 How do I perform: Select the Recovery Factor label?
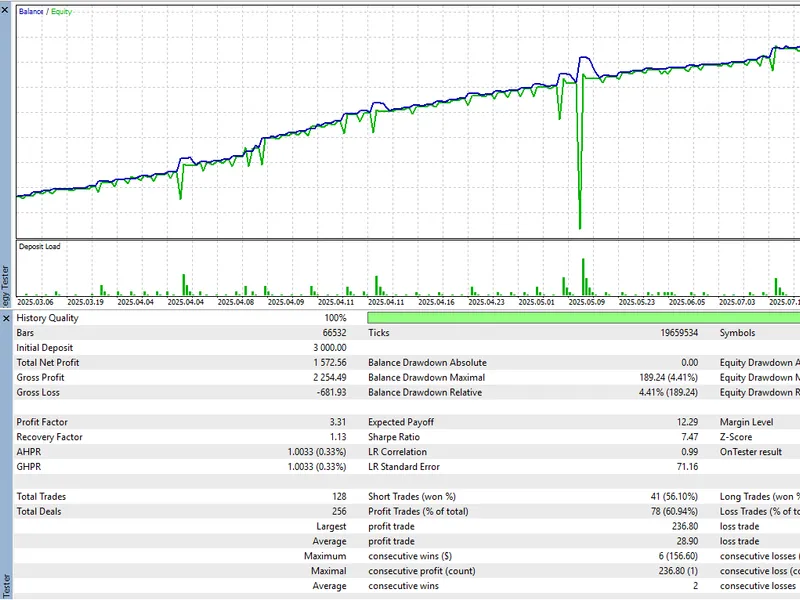coord(49,437)
